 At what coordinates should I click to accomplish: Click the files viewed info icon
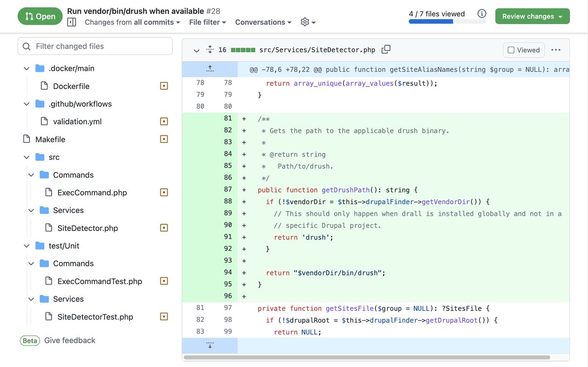[x=482, y=14]
